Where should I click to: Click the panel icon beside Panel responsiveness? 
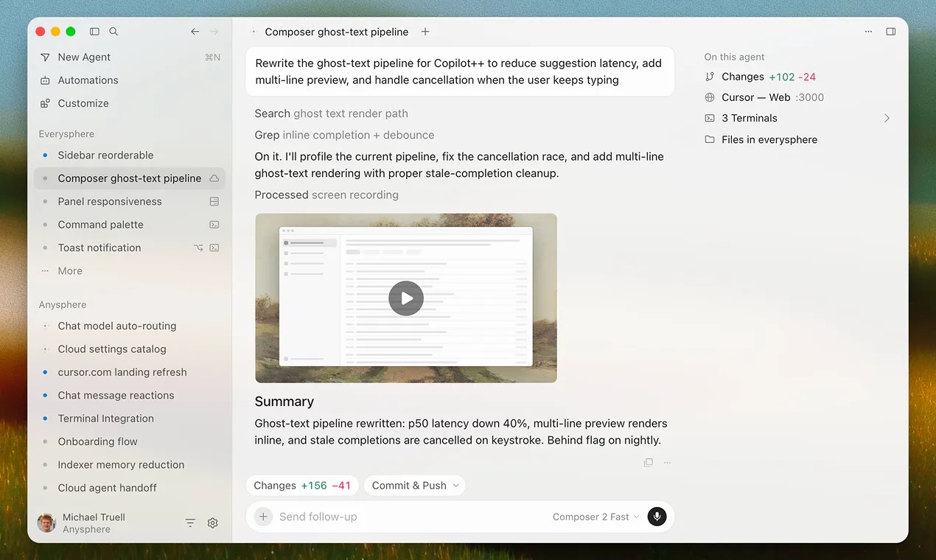[214, 201]
